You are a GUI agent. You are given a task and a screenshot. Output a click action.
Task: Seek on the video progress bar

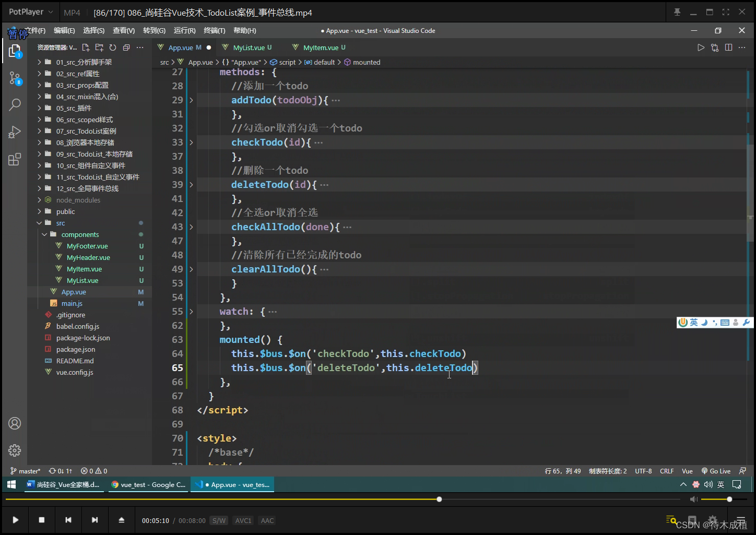(x=343, y=500)
